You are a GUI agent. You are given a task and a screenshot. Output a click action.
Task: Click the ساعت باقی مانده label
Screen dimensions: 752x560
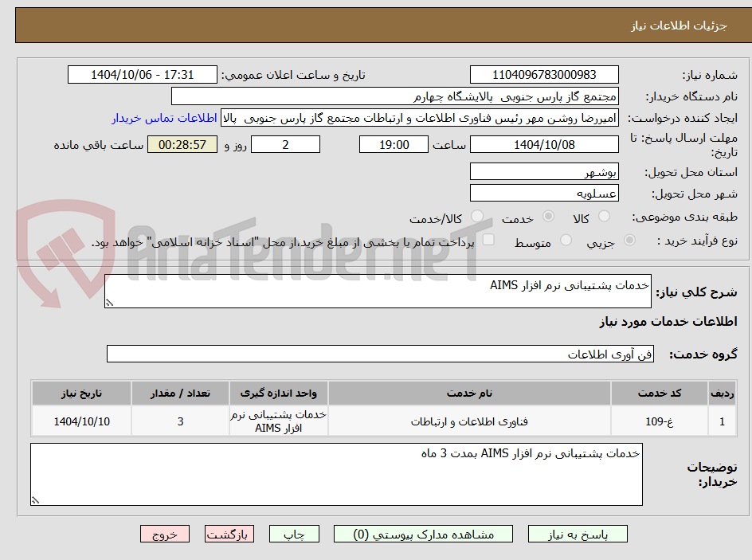(98, 145)
